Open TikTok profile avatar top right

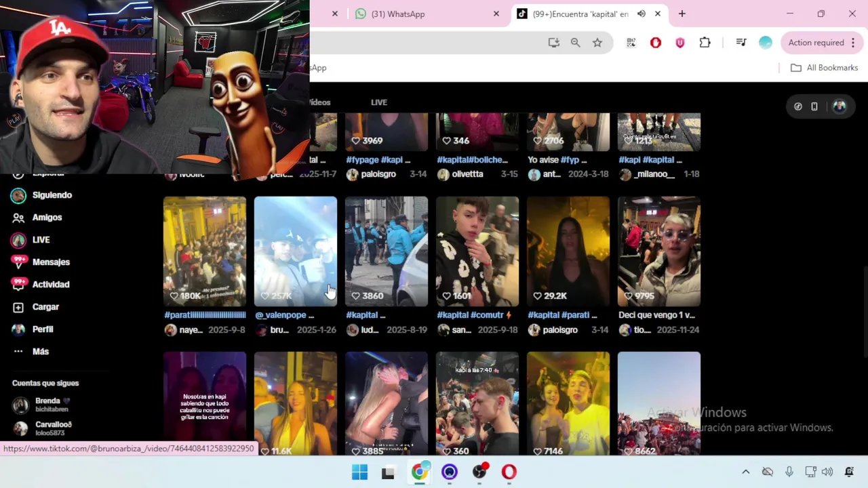tap(840, 106)
